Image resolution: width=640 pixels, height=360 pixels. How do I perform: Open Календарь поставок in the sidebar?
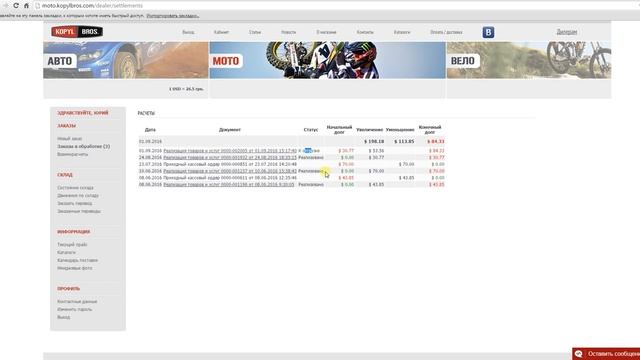[x=78, y=260]
